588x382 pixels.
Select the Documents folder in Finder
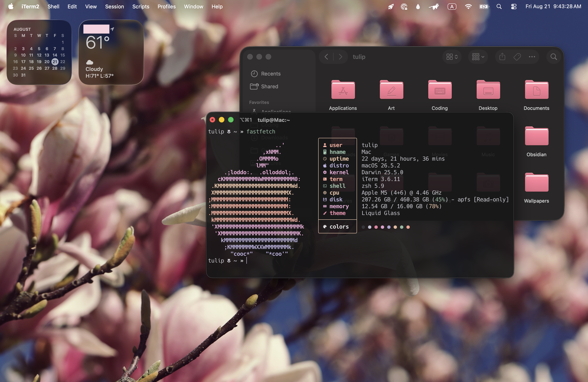[x=537, y=95]
